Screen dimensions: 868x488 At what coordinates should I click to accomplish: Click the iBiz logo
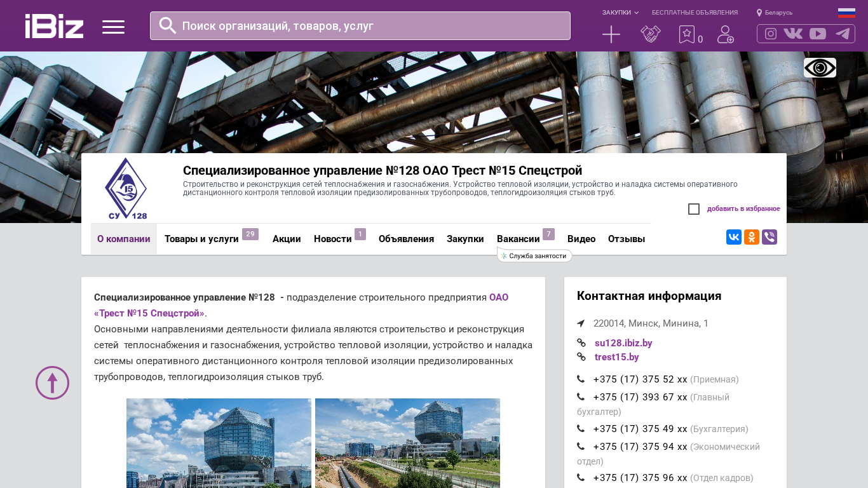point(54,26)
